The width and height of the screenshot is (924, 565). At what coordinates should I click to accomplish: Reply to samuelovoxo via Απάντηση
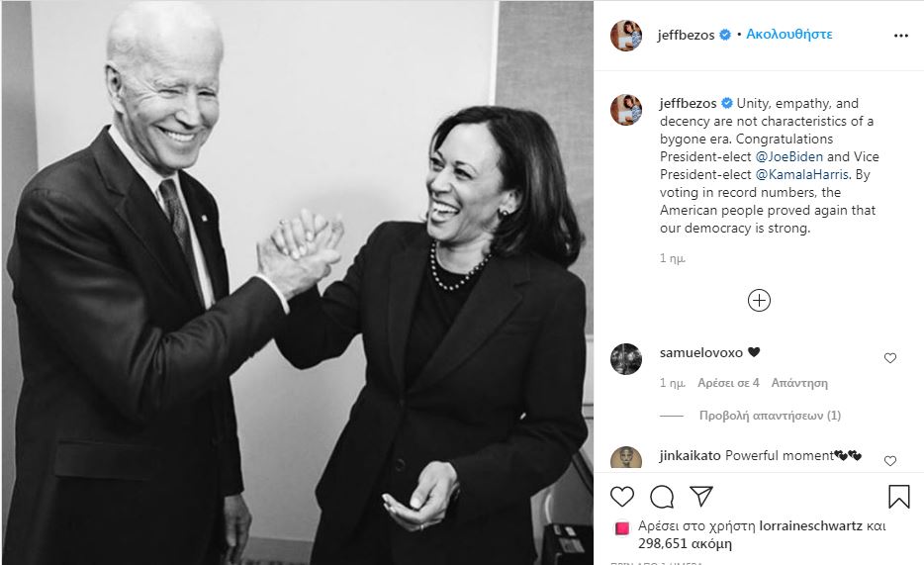click(799, 383)
